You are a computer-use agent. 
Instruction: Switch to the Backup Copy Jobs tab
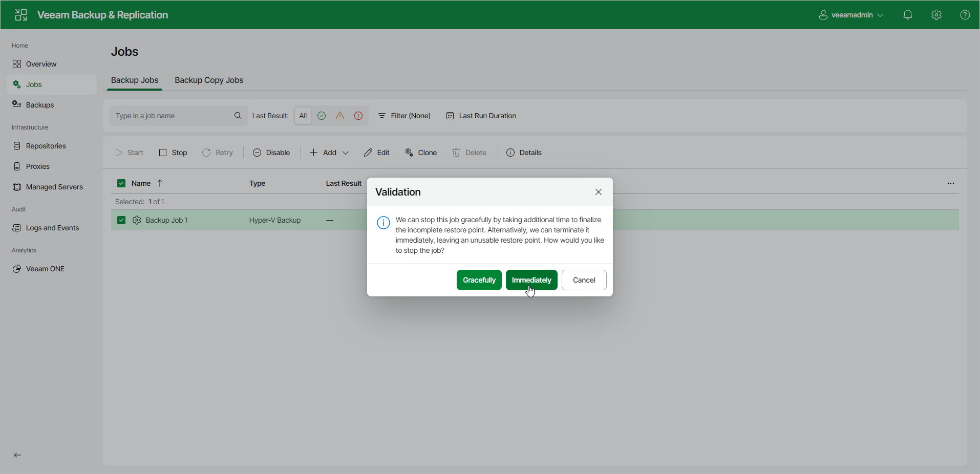point(209,80)
